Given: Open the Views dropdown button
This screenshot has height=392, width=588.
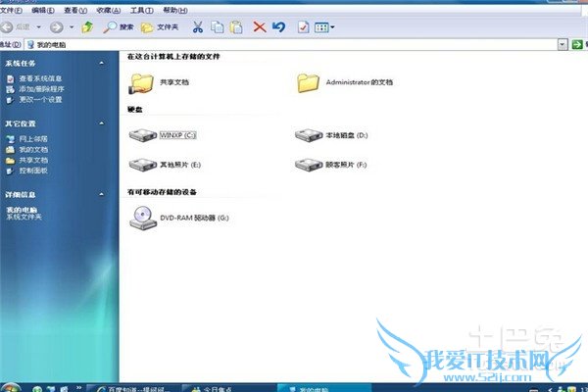Looking at the screenshot, I should (324, 27).
